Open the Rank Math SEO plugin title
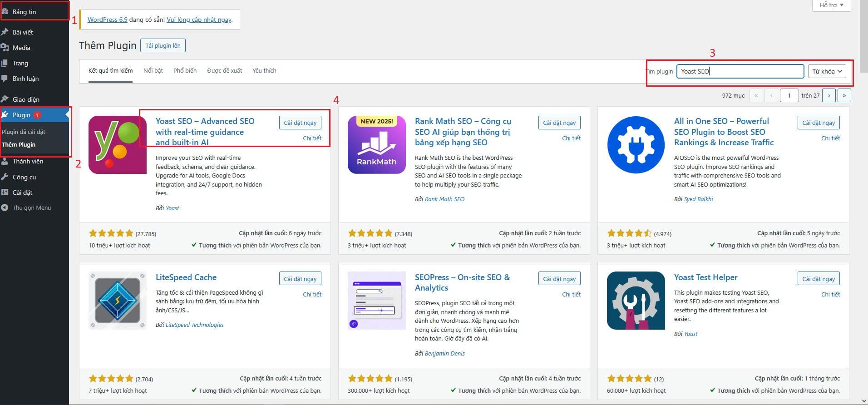868x405 pixels. click(463, 132)
